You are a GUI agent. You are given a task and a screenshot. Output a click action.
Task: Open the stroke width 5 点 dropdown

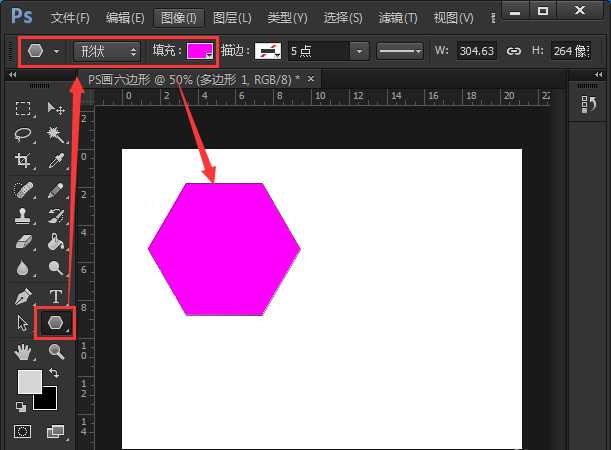click(x=327, y=51)
